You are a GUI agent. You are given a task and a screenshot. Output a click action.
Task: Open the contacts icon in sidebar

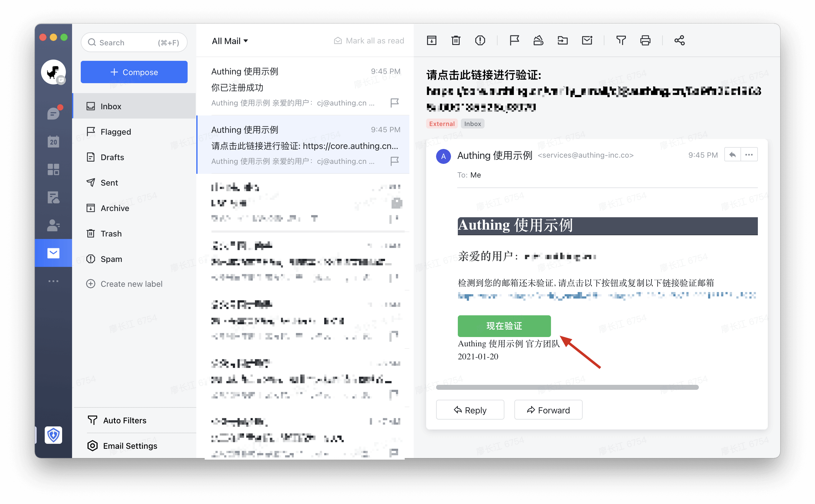(x=53, y=225)
